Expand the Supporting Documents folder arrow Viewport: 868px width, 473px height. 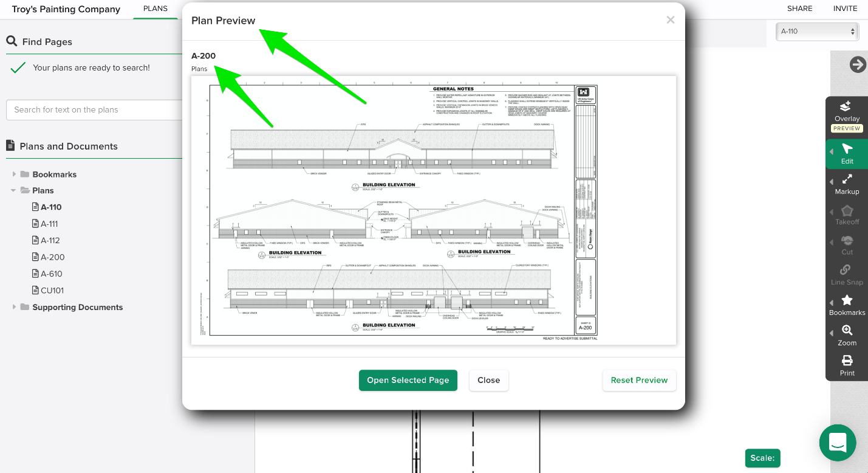14,307
